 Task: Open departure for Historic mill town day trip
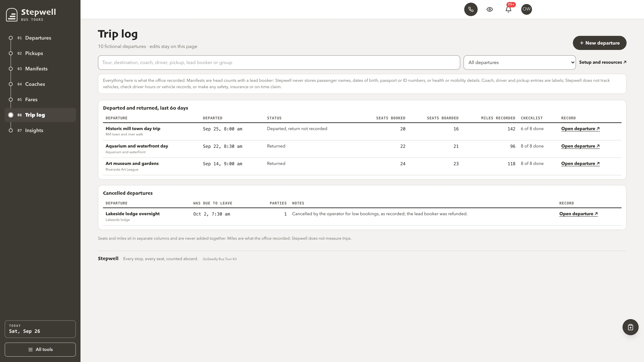click(x=580, y=129)
